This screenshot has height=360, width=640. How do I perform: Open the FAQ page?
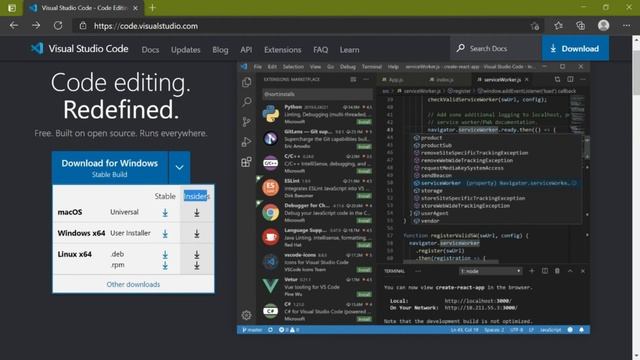[x=320, y=50]
